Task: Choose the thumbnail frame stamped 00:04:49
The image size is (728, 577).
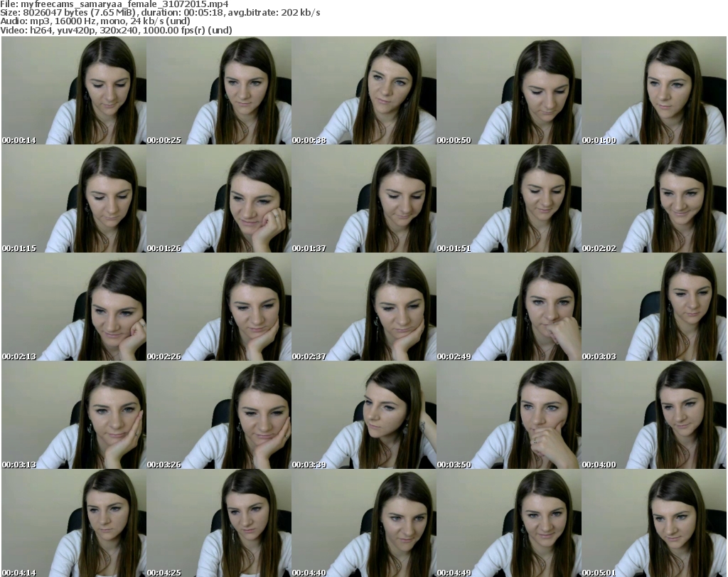Action: tap(509, 523)
